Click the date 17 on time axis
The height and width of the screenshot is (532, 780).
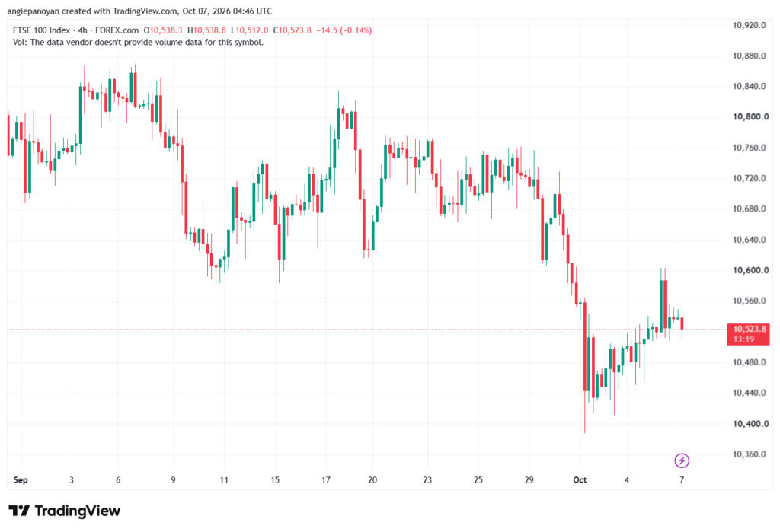(x=326, y=479)
